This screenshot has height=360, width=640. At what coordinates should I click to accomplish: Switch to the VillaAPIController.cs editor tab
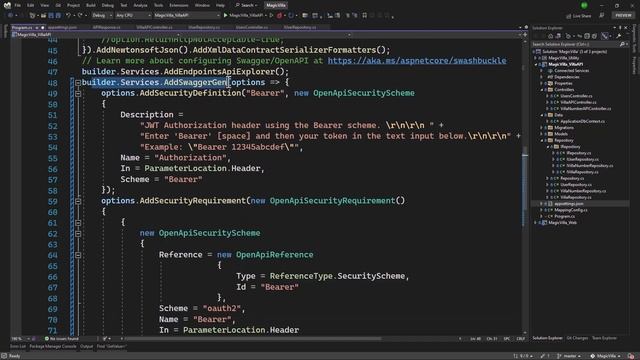(x=154, y=27)
